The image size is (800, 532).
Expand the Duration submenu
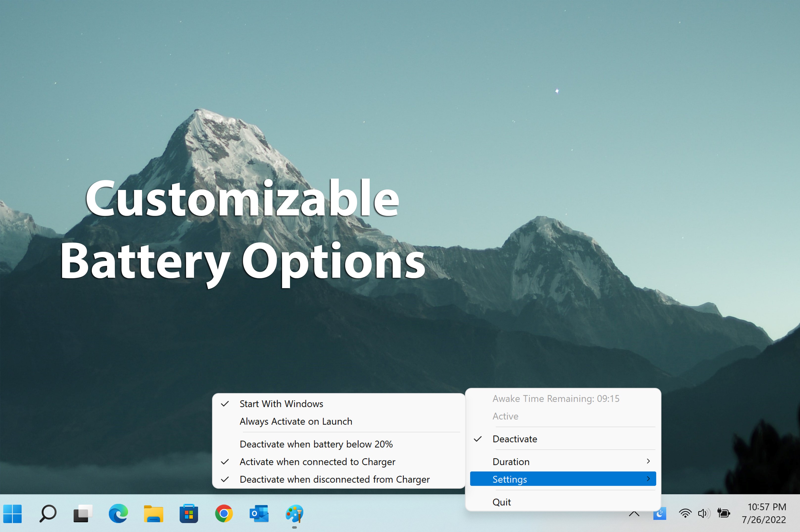(x=563, y=462)
